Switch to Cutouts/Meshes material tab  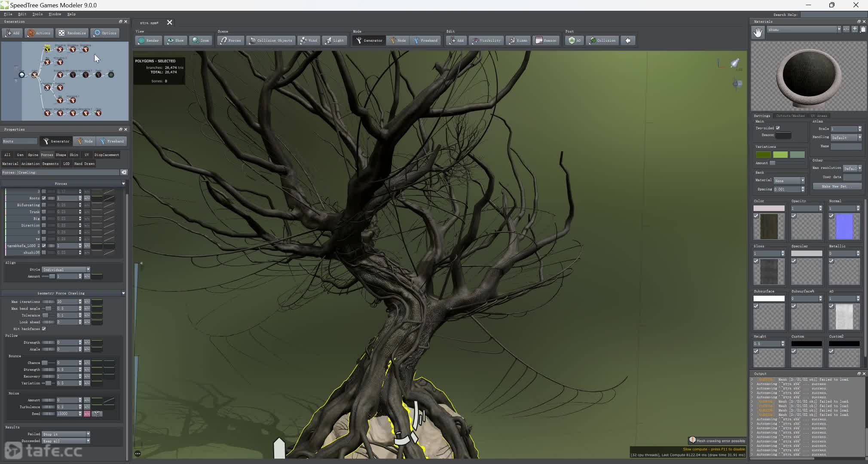(x=790, y=116)
